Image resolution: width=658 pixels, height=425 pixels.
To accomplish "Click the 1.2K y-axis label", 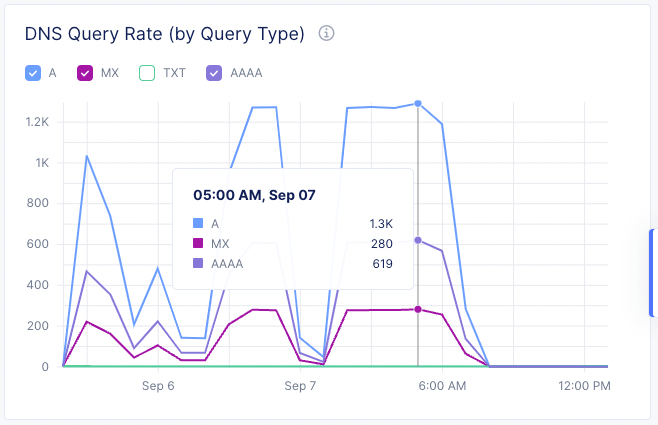I will tap(37, 122).
